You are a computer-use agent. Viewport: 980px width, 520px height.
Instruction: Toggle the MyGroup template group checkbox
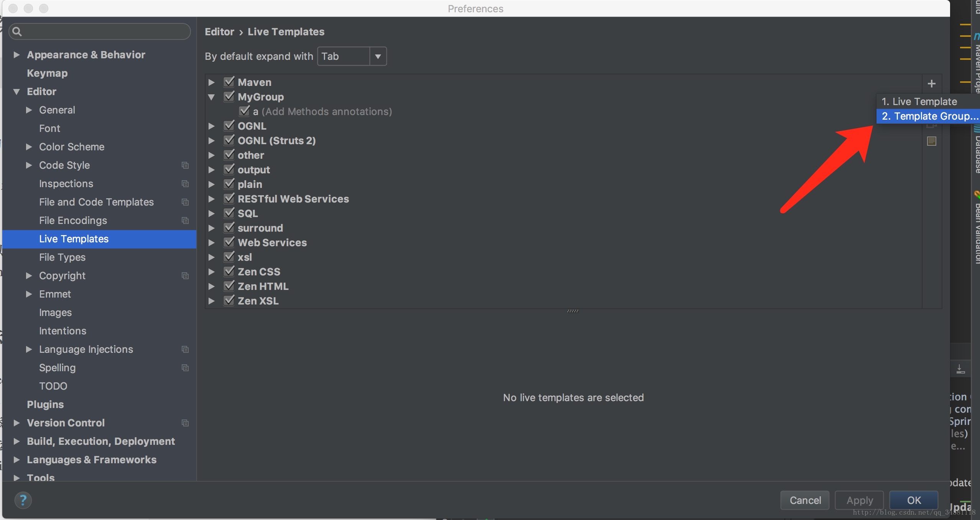pos(229,96)
